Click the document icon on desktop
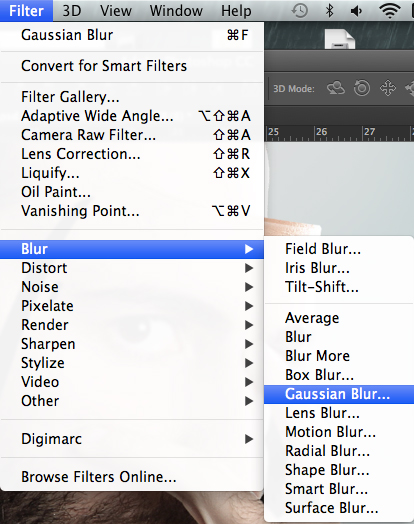The height and width of the screenshot is (524, 414). 339,38
